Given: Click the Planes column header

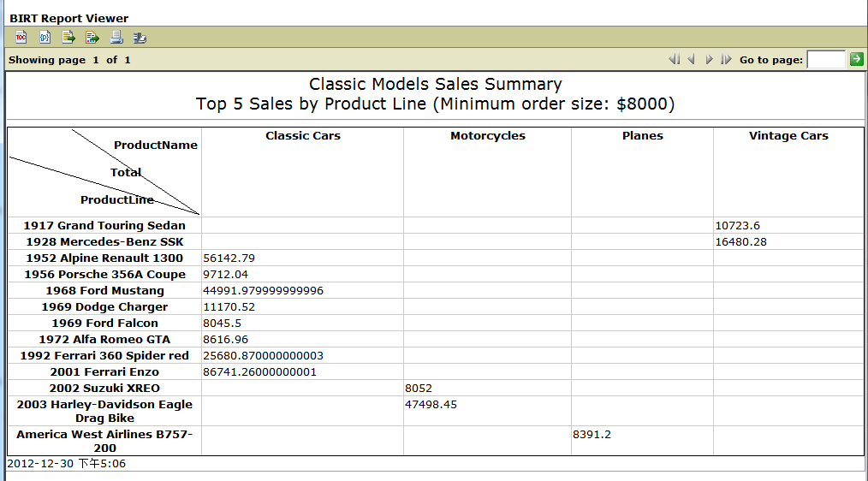Looking at the screenshot, I should pos(642,135).
